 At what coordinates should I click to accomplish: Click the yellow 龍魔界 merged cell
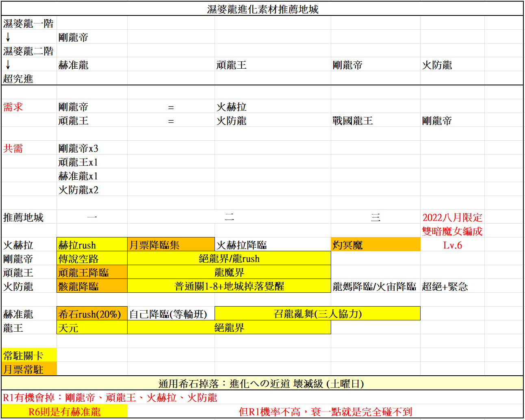click(229, 272)
